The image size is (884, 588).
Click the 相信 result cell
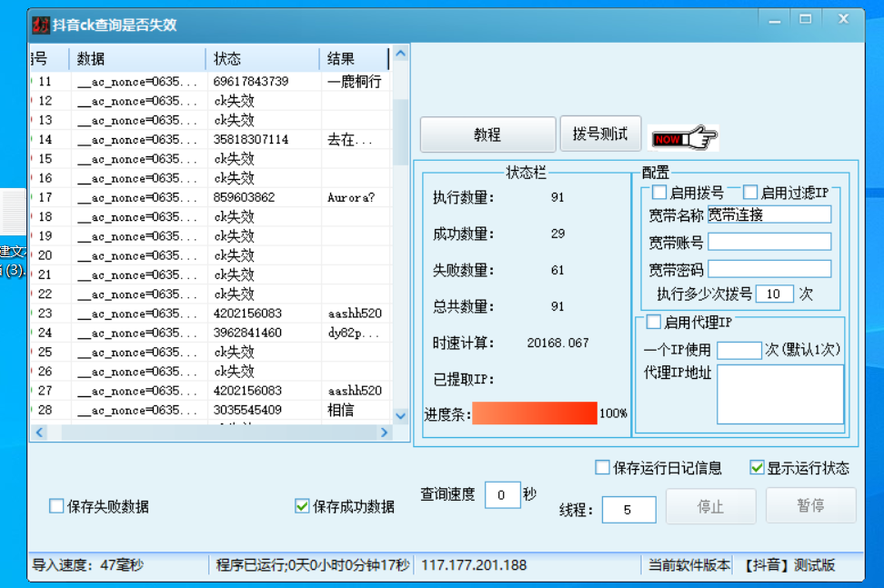click(x=340, y=410)
